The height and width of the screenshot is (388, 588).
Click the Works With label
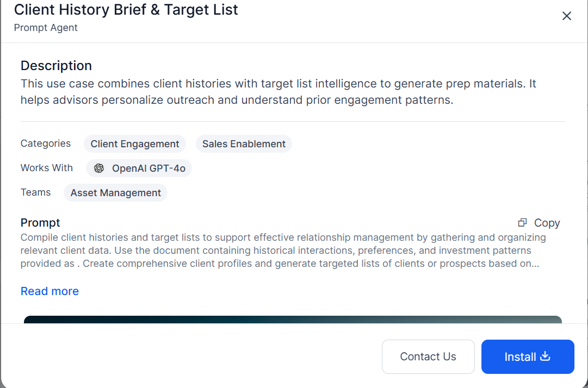[47, 168]
